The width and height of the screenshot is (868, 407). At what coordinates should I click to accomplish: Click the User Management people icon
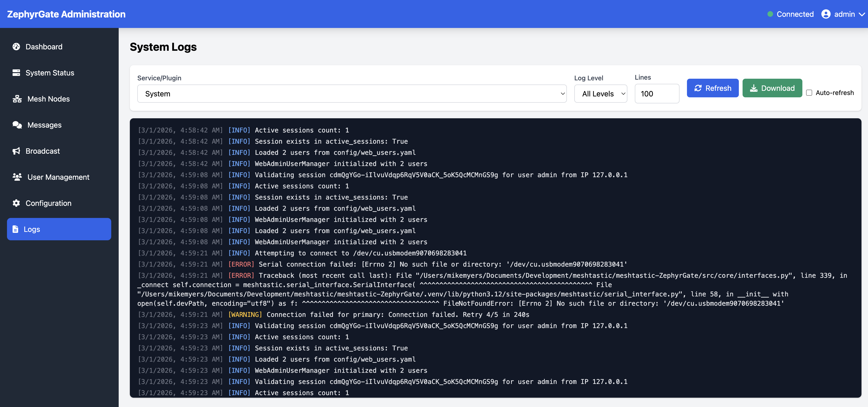[x=16, y=177]
